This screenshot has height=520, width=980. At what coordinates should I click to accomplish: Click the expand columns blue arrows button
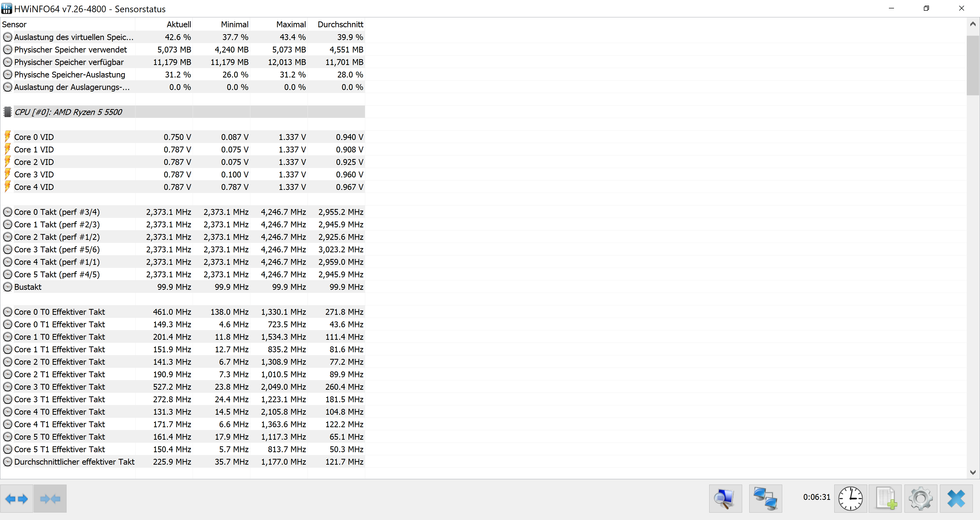pos(17,499)
